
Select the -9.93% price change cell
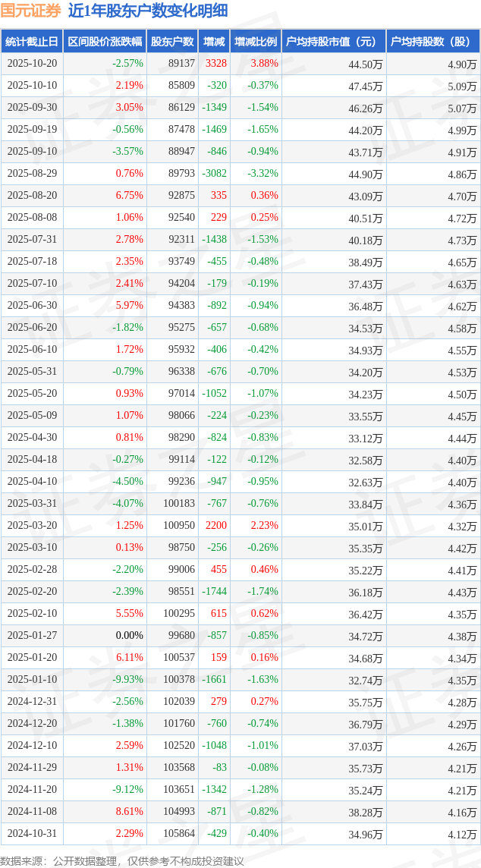(x=127, y=680)
